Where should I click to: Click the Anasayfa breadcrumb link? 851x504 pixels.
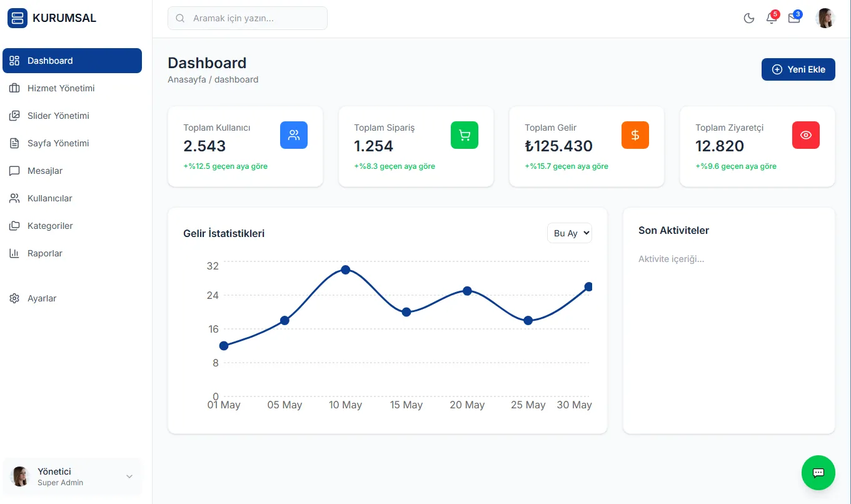pos(187,79)
